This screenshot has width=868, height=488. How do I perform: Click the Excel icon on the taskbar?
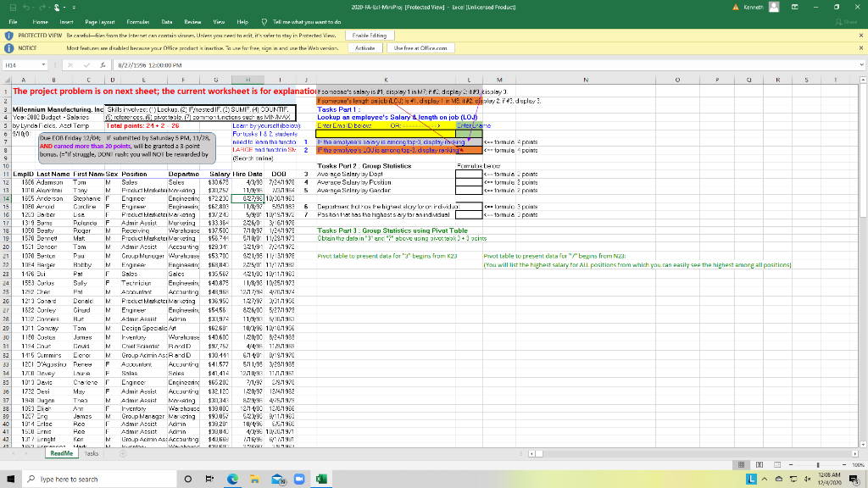point(321,480)
